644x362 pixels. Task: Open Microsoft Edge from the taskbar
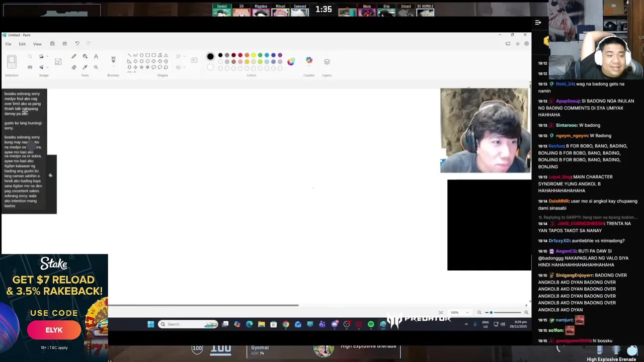(250, 324)
